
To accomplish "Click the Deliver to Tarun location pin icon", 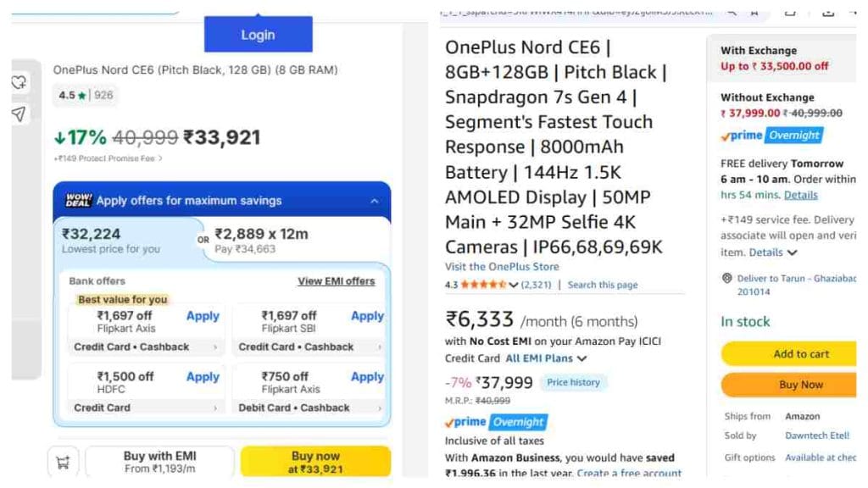I will click(726, 278).
